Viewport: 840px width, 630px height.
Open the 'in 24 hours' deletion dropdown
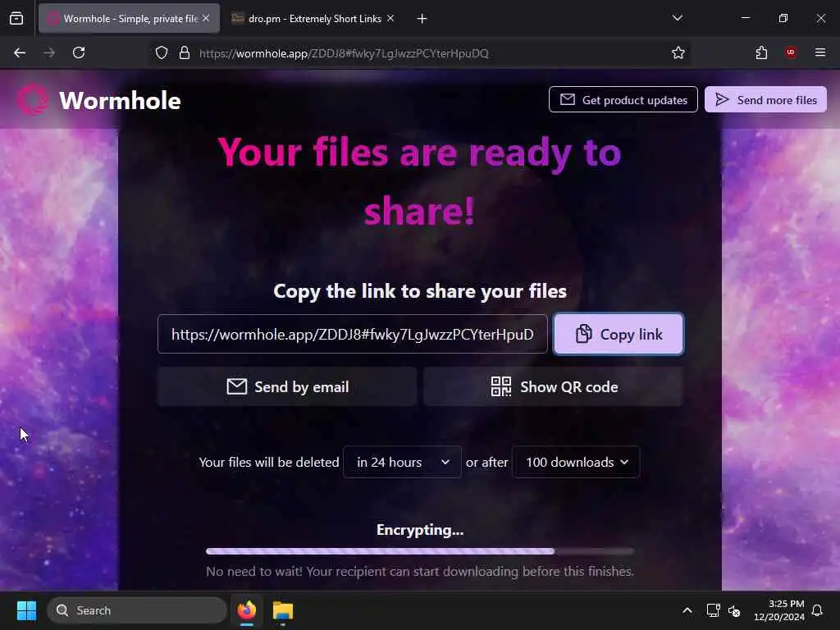402,462
